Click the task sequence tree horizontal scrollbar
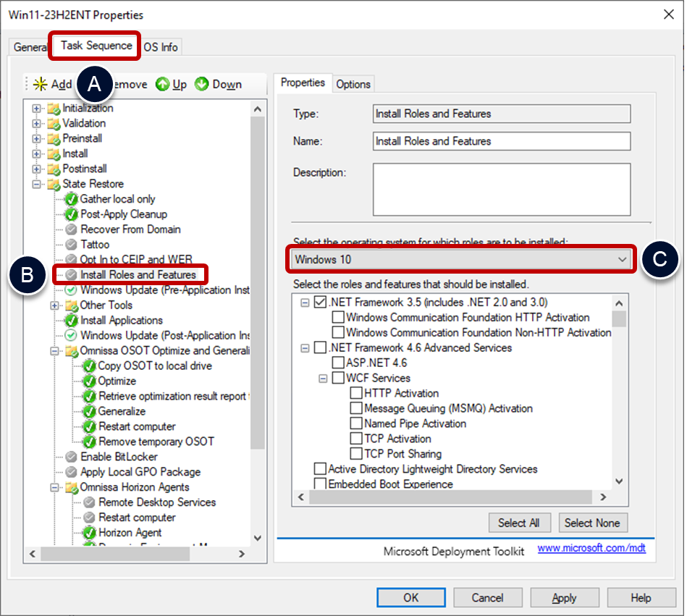Image resolution: width=687 pixels, height=616 pixels. tap(138, 554)
